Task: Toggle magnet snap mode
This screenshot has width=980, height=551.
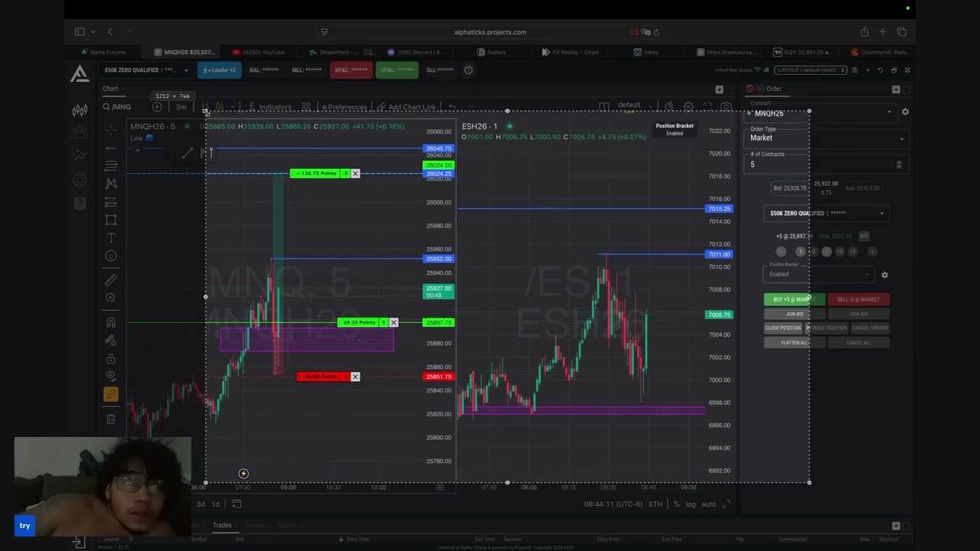Action: 111,322
